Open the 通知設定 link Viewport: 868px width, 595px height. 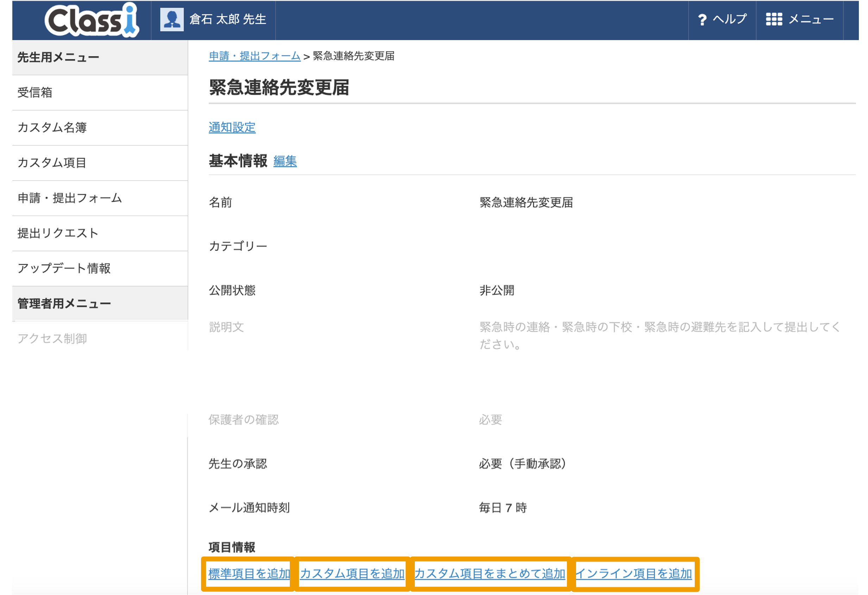232,127
